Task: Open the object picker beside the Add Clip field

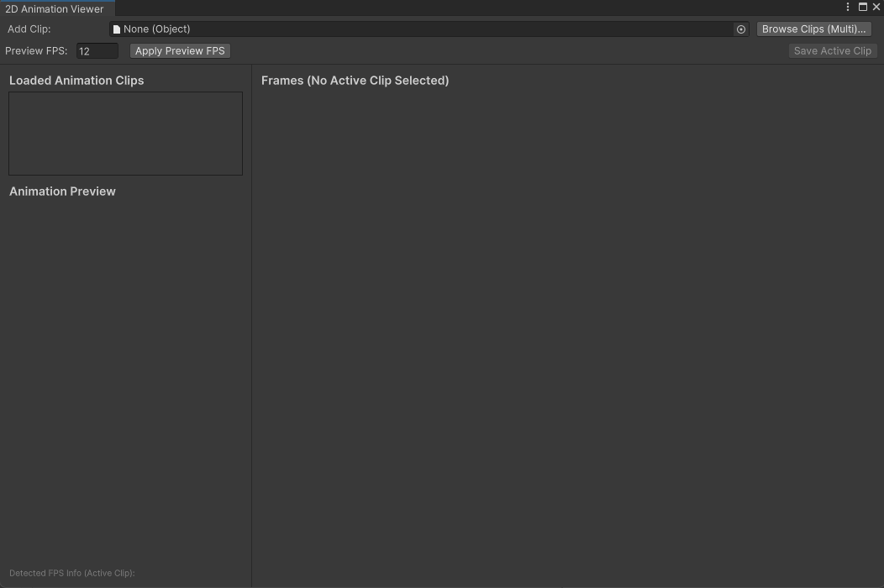Action: pyautogui.click(x=740, y=29)
